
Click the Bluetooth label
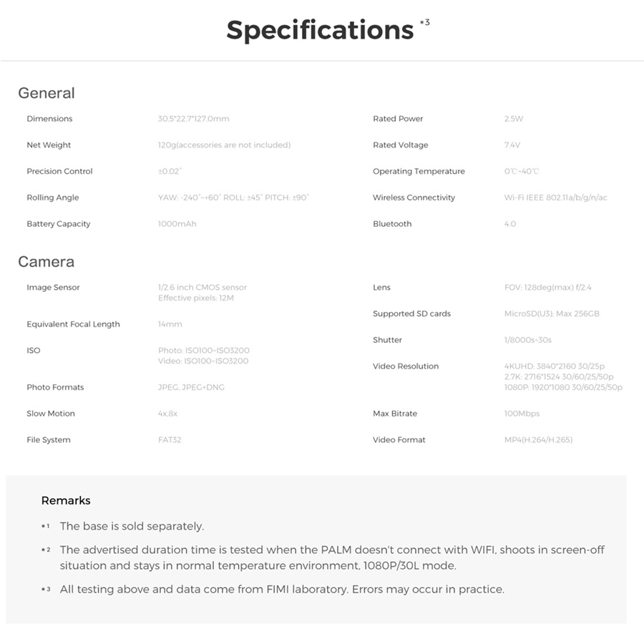coord(392,224)
